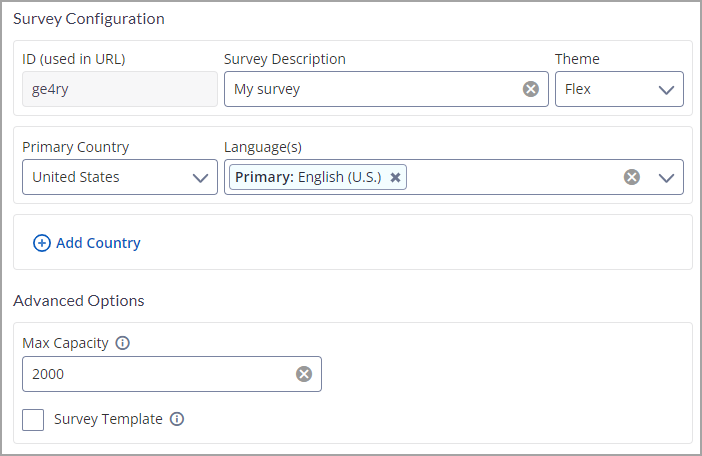This screenshot has height=456, width=702.
Task: Clear the Max Capacity value
Action: (304, 374)
